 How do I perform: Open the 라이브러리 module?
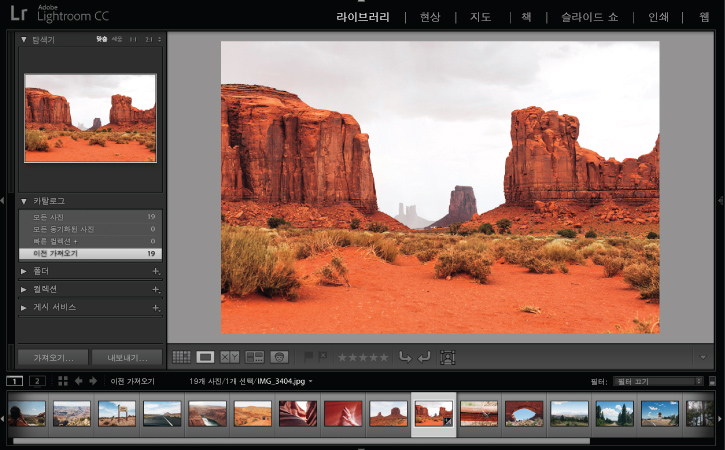(x=362, y=17)
